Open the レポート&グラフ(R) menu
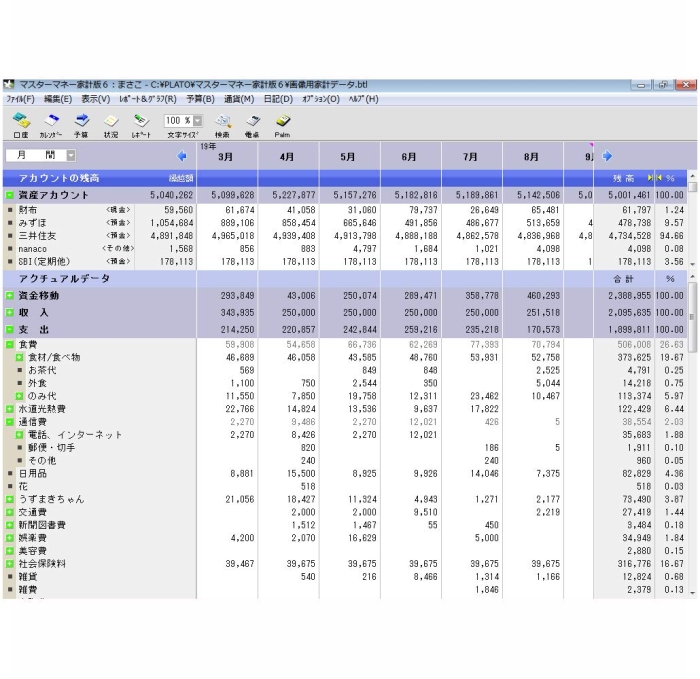This screenshot has height=679, width=700. point(148,99)
